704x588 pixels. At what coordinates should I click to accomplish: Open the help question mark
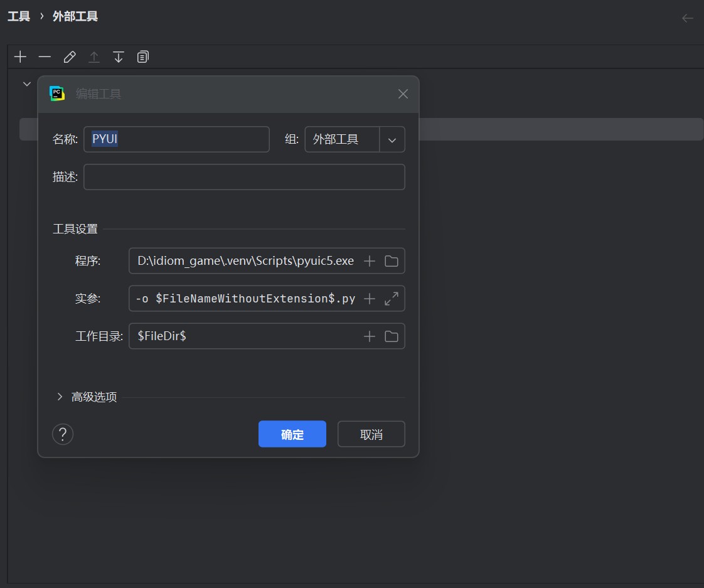63,434
